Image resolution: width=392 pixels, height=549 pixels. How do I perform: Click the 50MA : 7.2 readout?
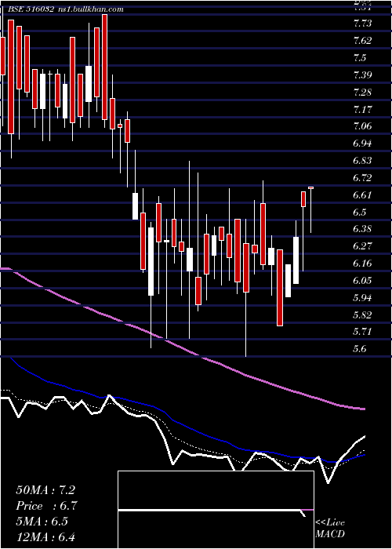(x=45, y=490)
